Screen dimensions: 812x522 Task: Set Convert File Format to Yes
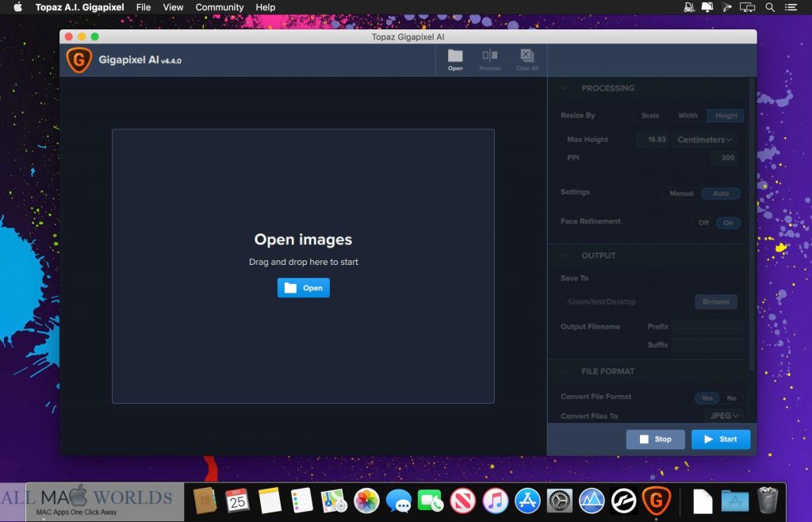click(707, 397)
